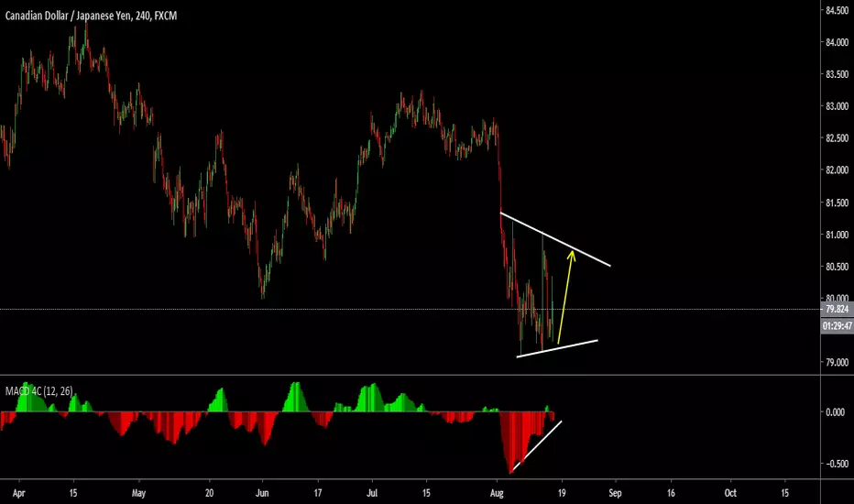Click the 17 date label after Jun
854x504 pixels.
[318, 493]
